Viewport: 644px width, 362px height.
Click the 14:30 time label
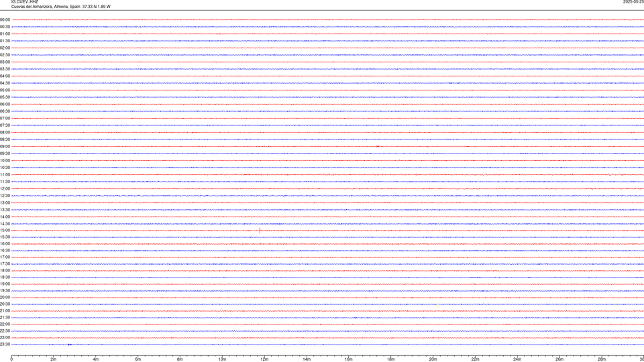pos(5,224)
